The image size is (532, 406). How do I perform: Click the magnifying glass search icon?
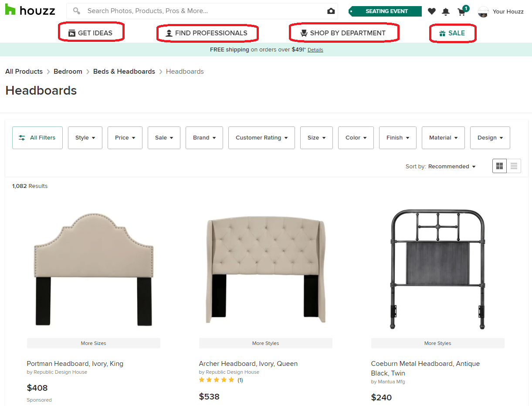click(77, 11)
